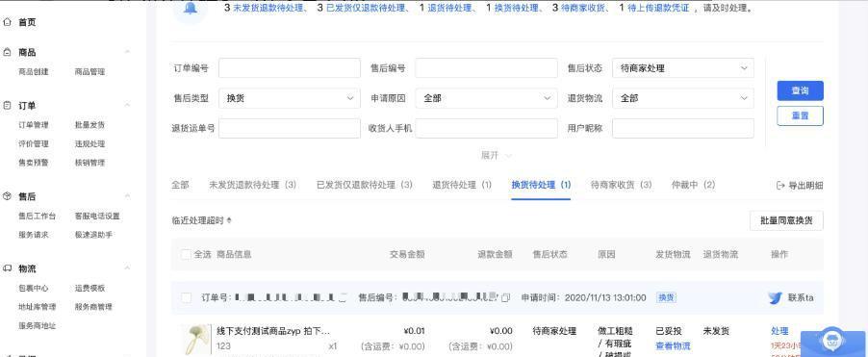The height and width of the screenshot is (357, 868).
Task: Click top banner link 待上传退款凭证
Action: pos(658,9)
